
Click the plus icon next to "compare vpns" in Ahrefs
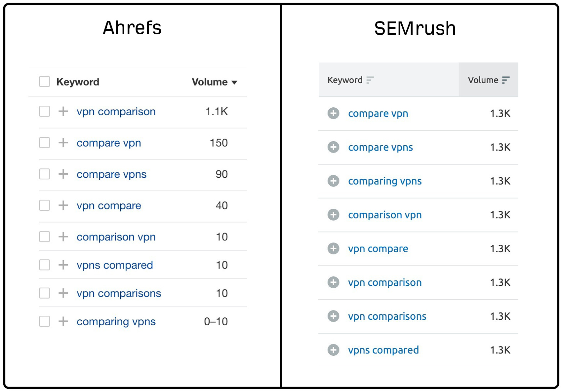(62, 174)
